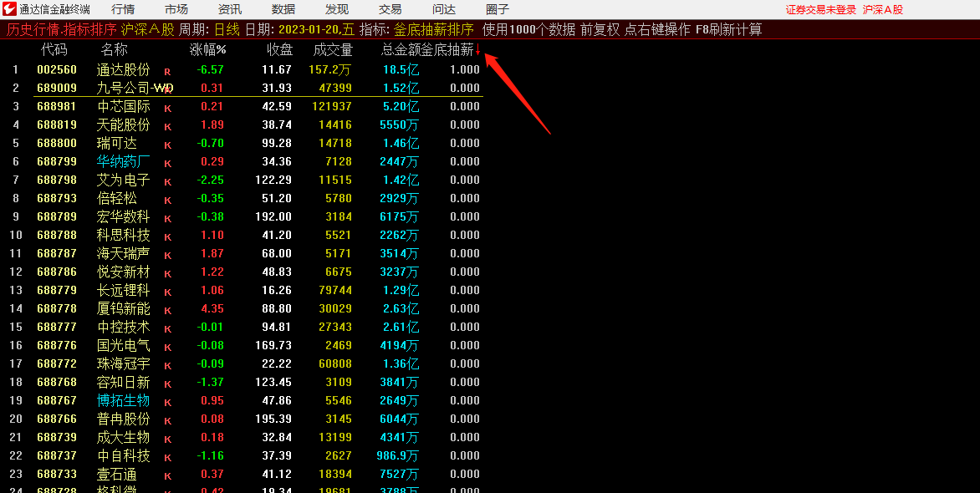Select stock code 688777 中控技术
This screenshot has height=493, width=980.
coord(57,327)
